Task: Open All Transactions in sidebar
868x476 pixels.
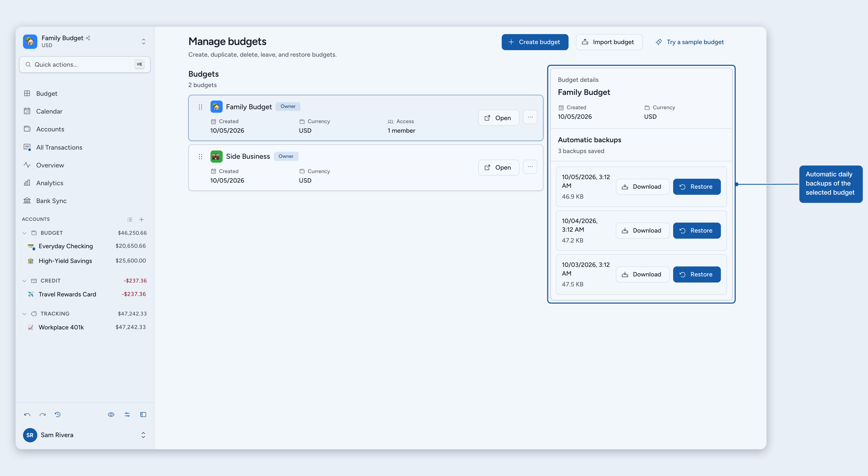Action: pyautogui.click(x=85, y=147)
